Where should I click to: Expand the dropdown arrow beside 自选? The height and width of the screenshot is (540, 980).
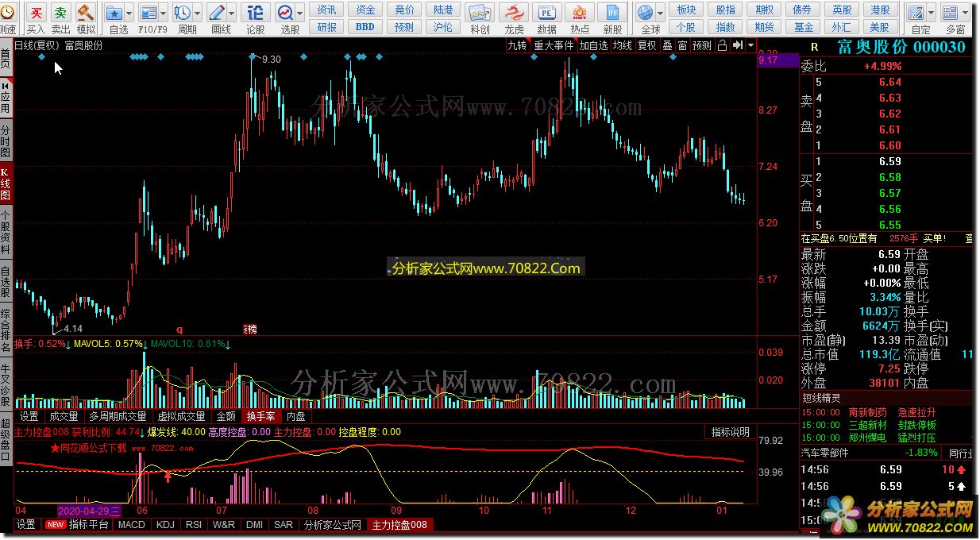[x=129, y=13]
